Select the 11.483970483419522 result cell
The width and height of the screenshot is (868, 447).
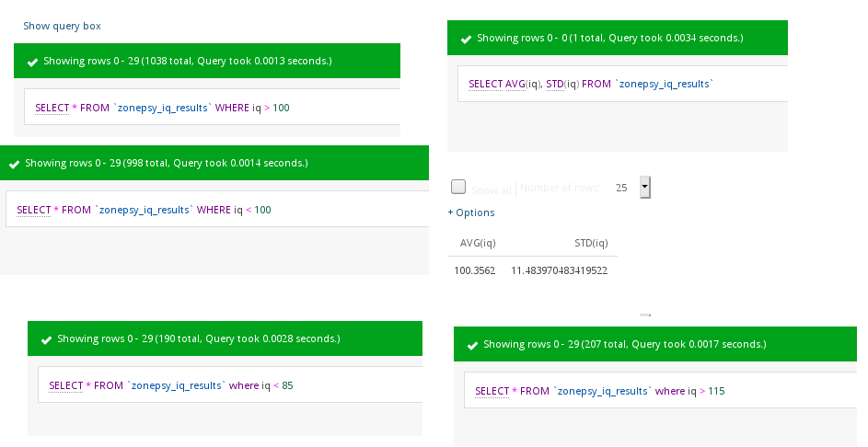(559, 270)
